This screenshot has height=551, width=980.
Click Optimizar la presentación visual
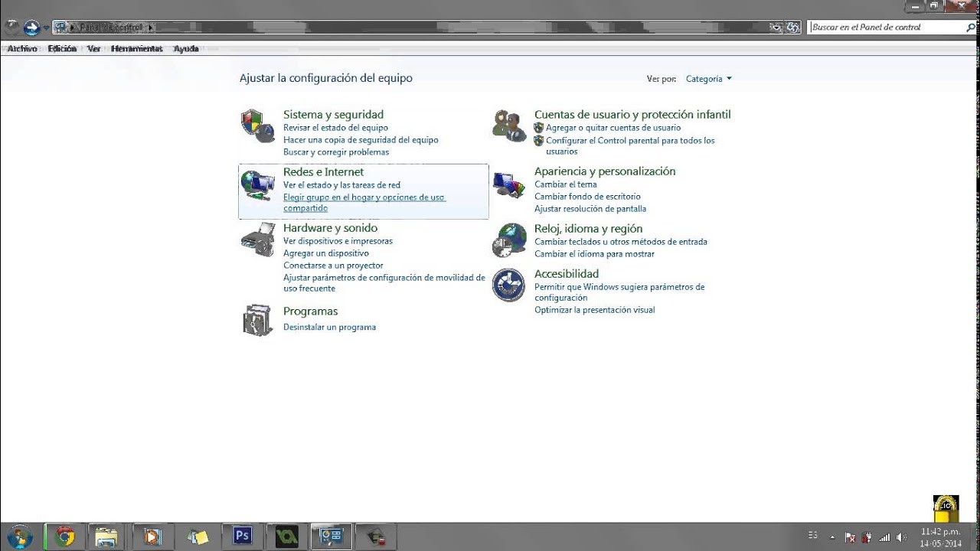tap(595, 310)
